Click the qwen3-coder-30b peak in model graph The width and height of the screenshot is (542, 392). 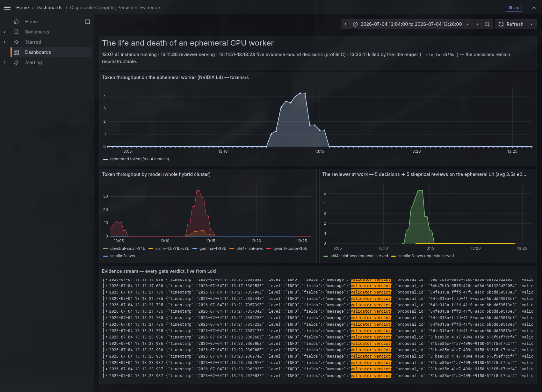point(198,191)
